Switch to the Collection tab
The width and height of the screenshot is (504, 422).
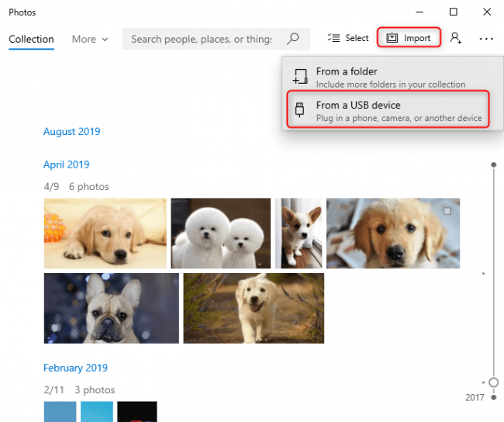(x=31, y=39)
